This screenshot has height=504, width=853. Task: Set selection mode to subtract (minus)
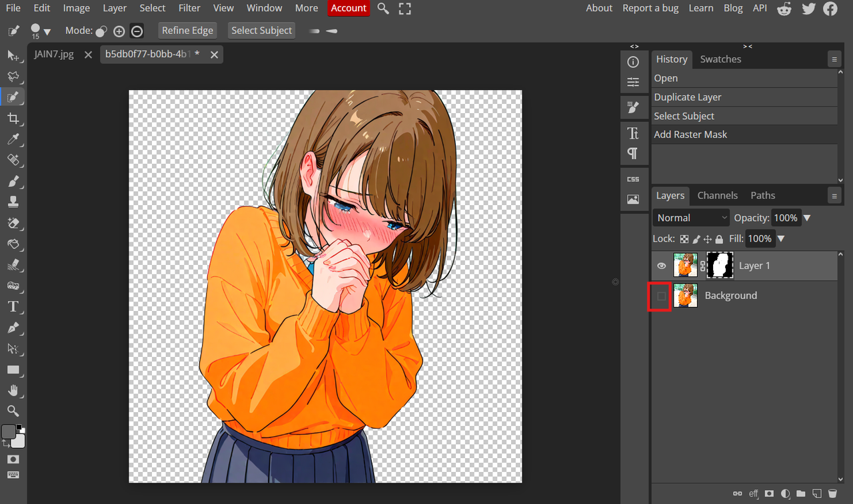pyautogui.click(x=137, y=31)
